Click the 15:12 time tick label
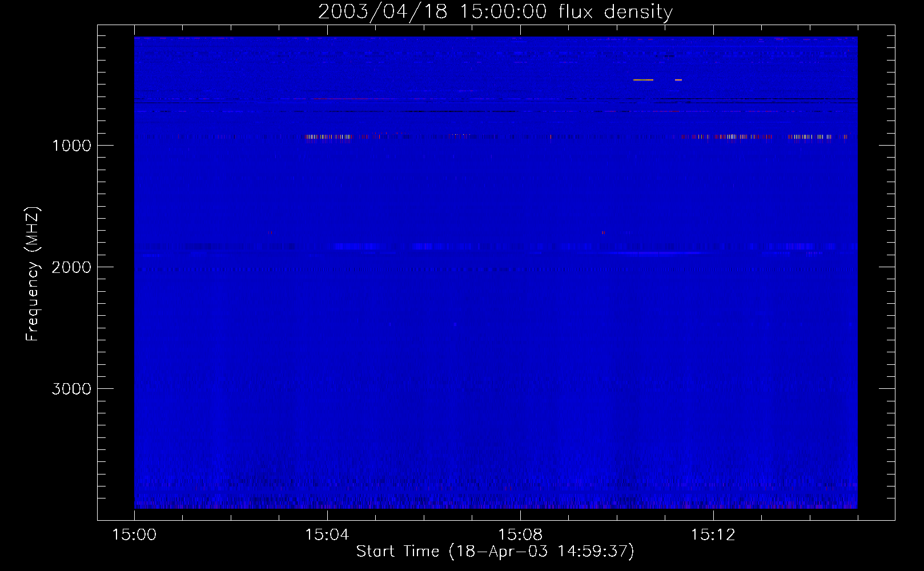 [713, 534]
